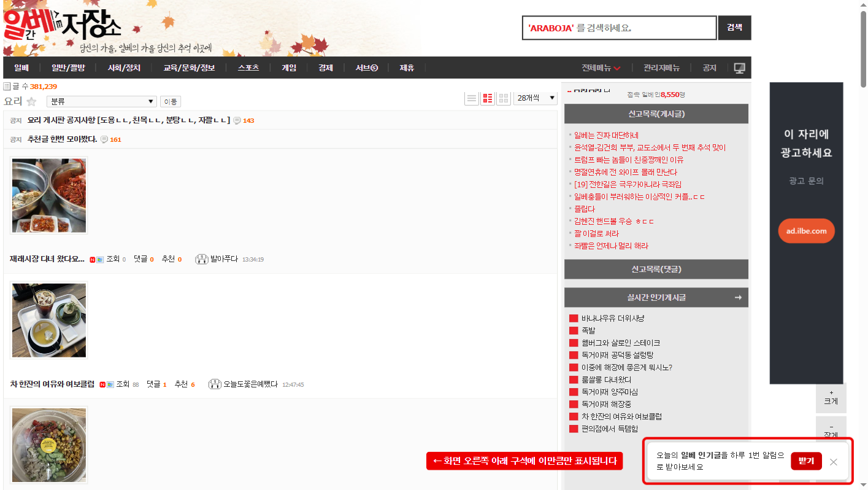Screen dimensions: 868x490
Task: Click the level icon beside 오늘도꽃은예뻤다
Action: tap(215, 384)
